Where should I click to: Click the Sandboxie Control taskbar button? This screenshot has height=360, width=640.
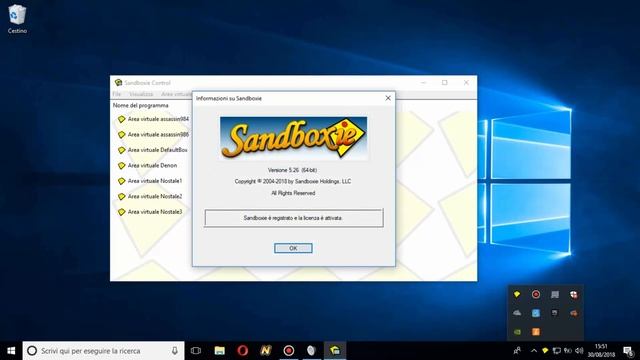point(335,351)
